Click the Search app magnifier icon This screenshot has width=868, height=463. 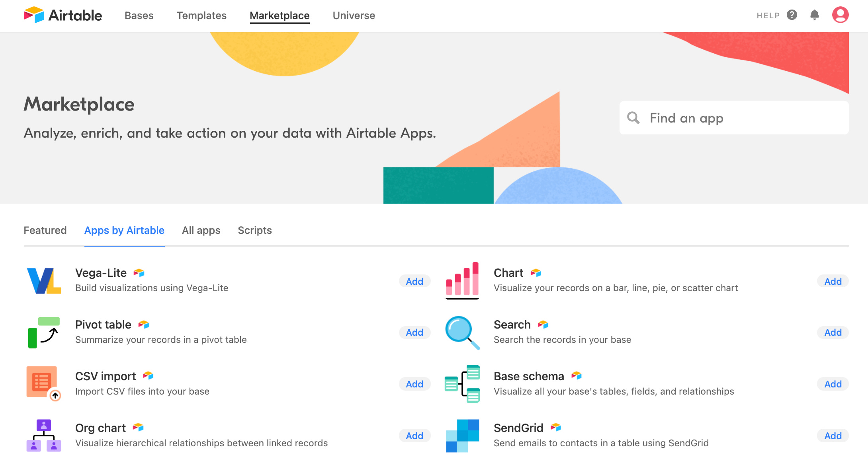[462, 333]
